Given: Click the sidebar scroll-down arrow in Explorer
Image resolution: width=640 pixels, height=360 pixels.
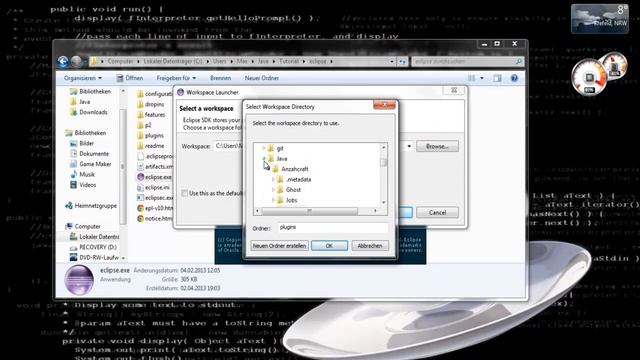Looking at the screenshot, I should coord(123,258).
